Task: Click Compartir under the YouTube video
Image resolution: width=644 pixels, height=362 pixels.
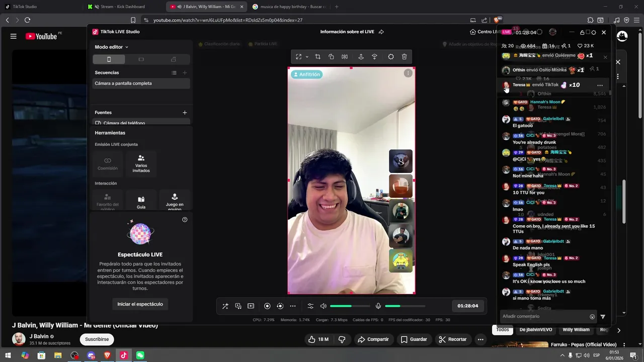Action: 373,339
